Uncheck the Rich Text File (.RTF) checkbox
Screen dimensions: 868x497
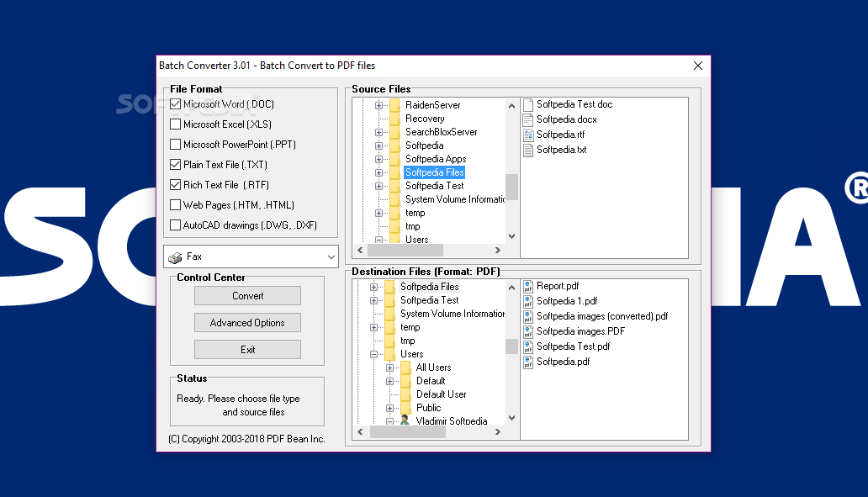[x=176, y=185]
